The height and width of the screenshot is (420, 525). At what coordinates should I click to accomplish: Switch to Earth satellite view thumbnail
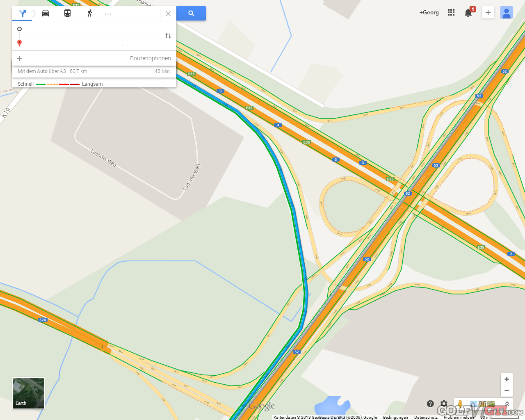(x=28, y=393)
